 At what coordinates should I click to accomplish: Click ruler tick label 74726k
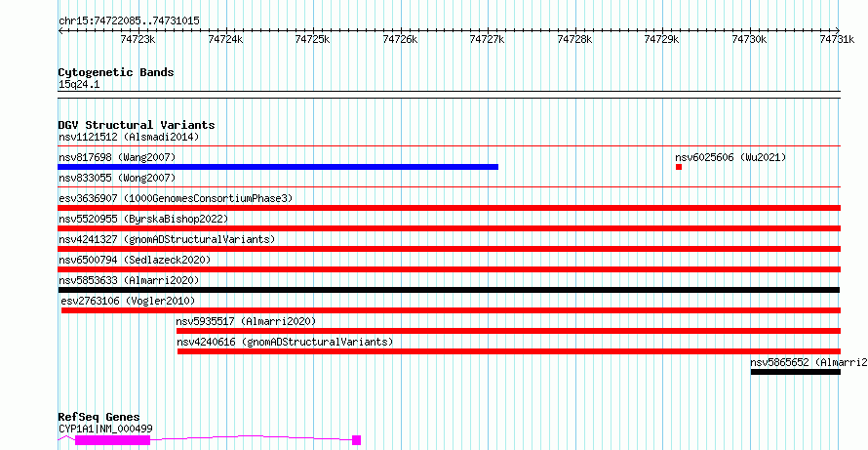tap(400, 39)
